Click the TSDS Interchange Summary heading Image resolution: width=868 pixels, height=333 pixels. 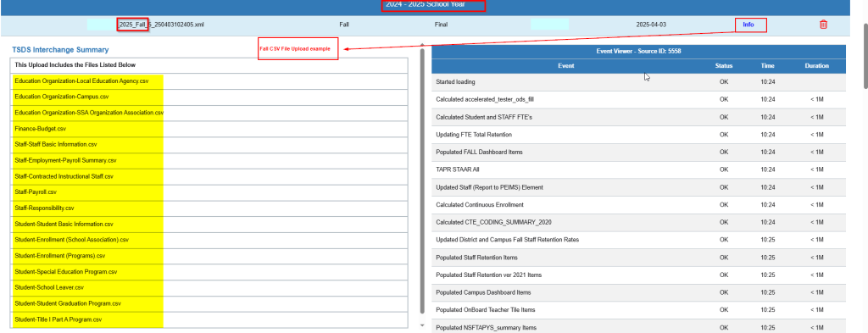[x=60, y=50]
